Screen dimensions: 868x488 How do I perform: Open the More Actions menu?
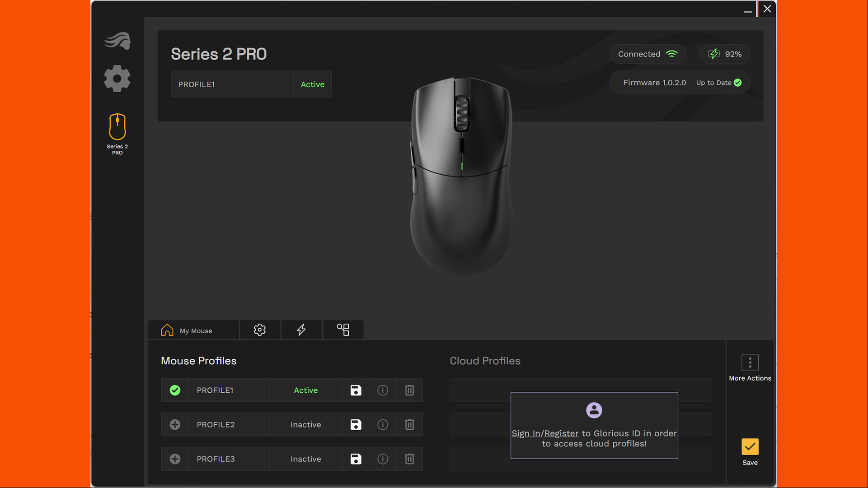(750, 363)
